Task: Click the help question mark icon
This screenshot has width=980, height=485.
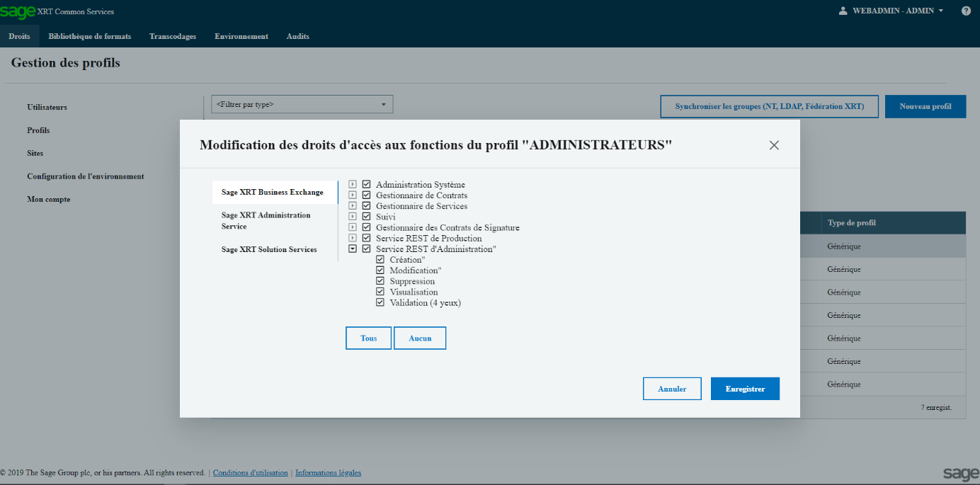Action: [x=966, y=11]
